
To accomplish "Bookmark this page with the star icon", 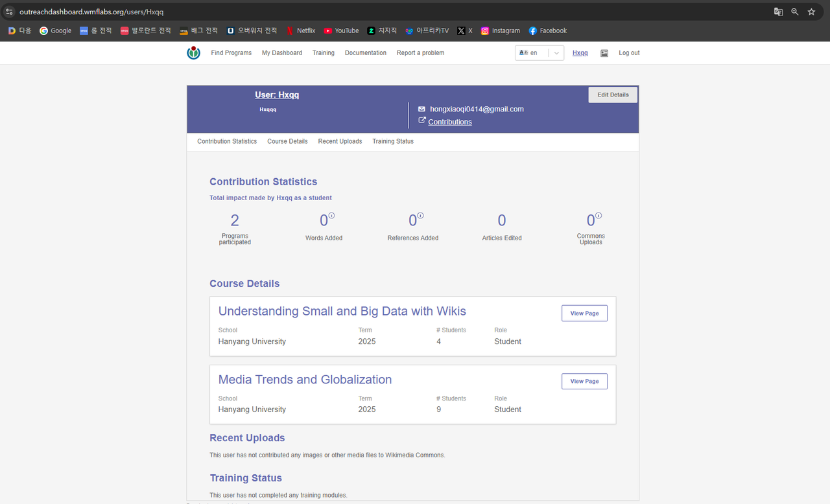I will coord(811,12).
